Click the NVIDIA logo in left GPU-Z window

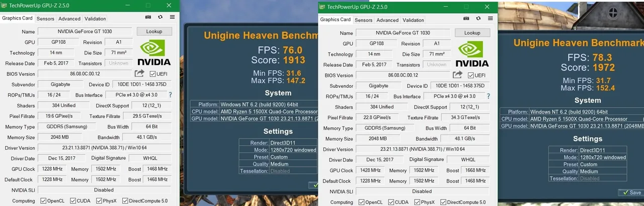click(x=154, y=53)
